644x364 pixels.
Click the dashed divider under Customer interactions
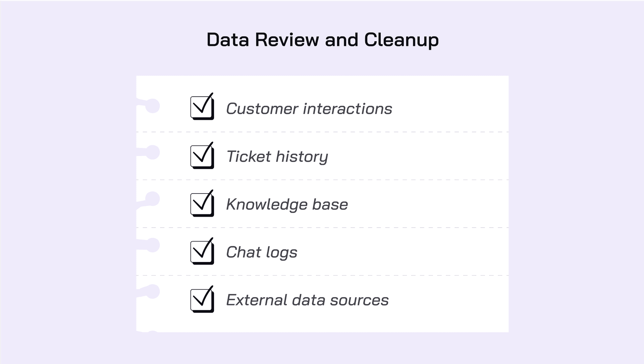[x=322, y=132]
